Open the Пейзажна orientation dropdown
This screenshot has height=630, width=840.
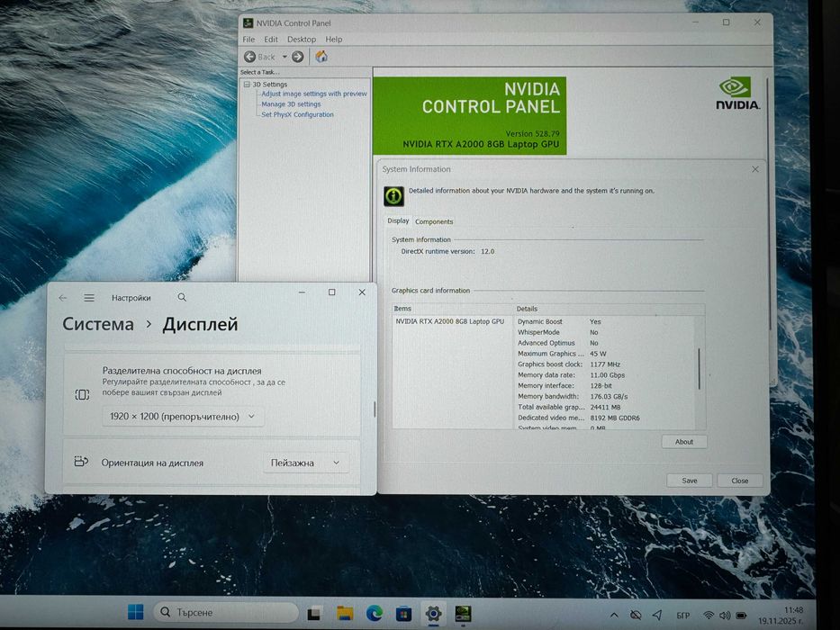tap(306, 463)
